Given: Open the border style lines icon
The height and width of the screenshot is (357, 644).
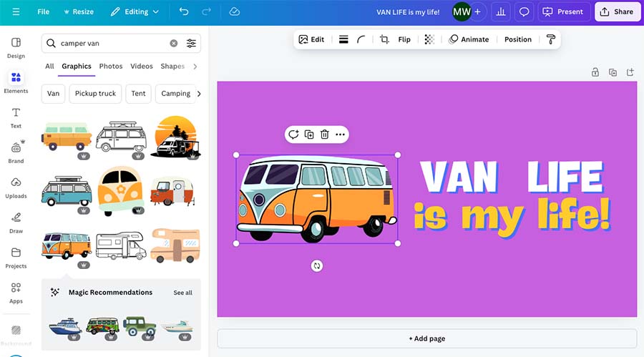Looking at the screenshot, I should tap(343, 39).
